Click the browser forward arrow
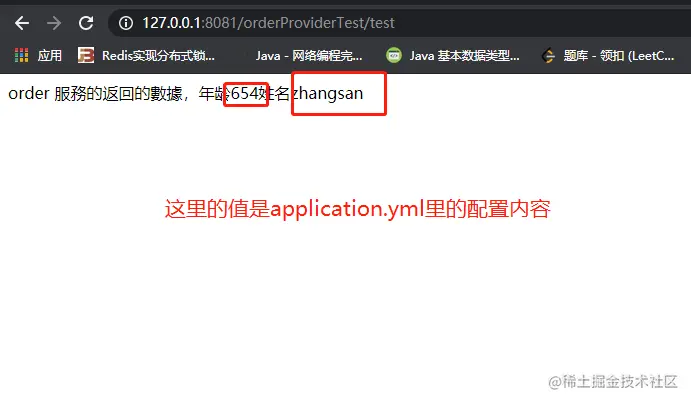The width and height of the screenshot is (691, 403). coord(54,23)
